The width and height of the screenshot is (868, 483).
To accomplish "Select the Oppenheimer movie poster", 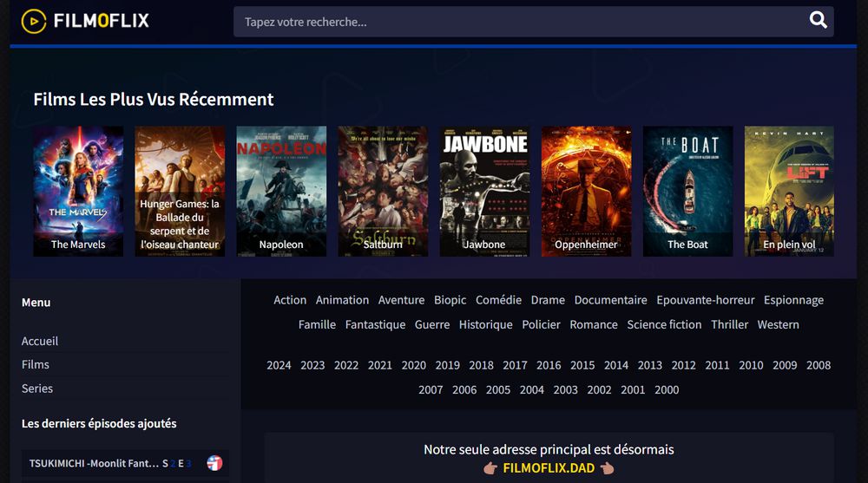I will (x=586, y=191).
